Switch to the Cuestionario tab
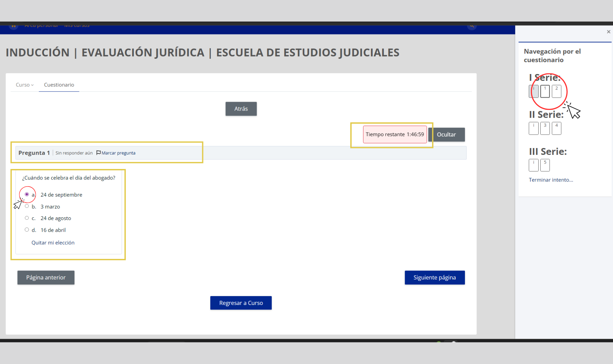The width and height of the screenshot is (613, 364). click(59, 84)
